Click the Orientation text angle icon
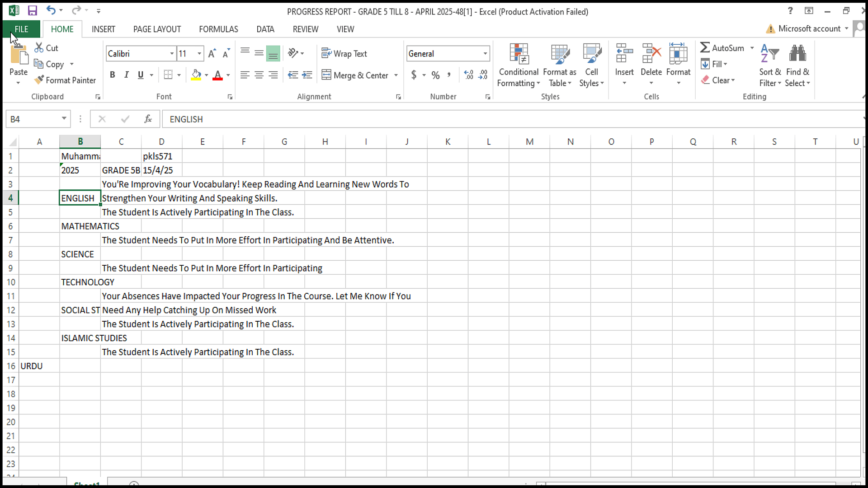Screen dimensions: 868x488 [293, 53]
